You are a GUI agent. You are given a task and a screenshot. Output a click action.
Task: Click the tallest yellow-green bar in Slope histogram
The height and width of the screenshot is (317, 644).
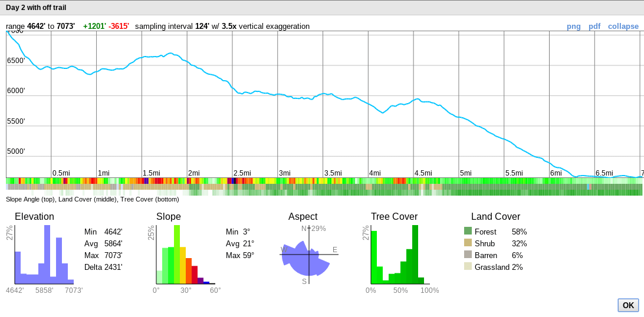177,255
